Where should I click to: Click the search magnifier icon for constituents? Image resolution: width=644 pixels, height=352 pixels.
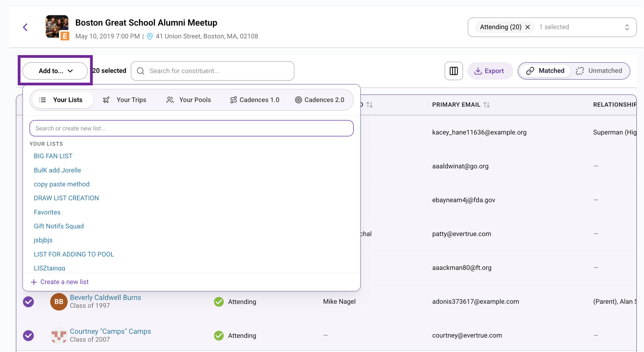(x=141, y=71)
